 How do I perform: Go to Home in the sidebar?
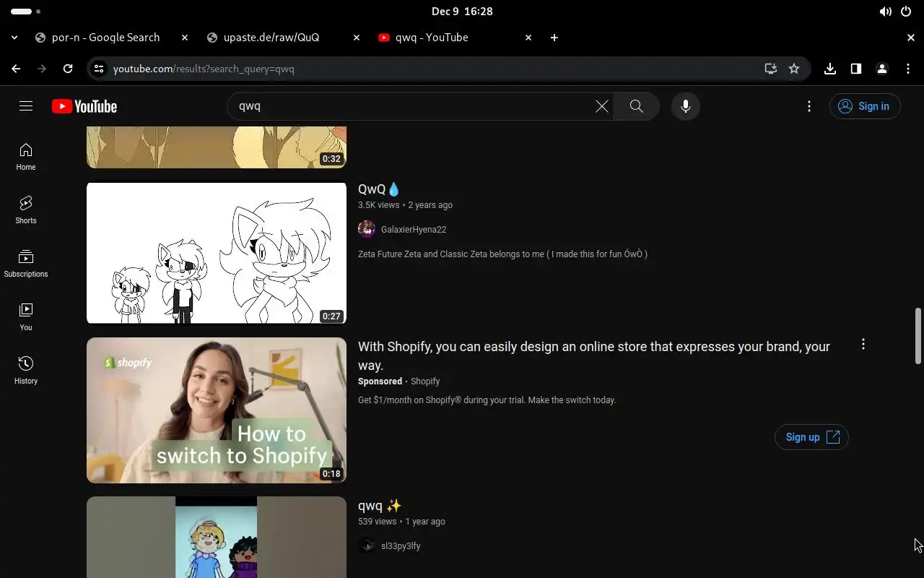tap(26, 157)
